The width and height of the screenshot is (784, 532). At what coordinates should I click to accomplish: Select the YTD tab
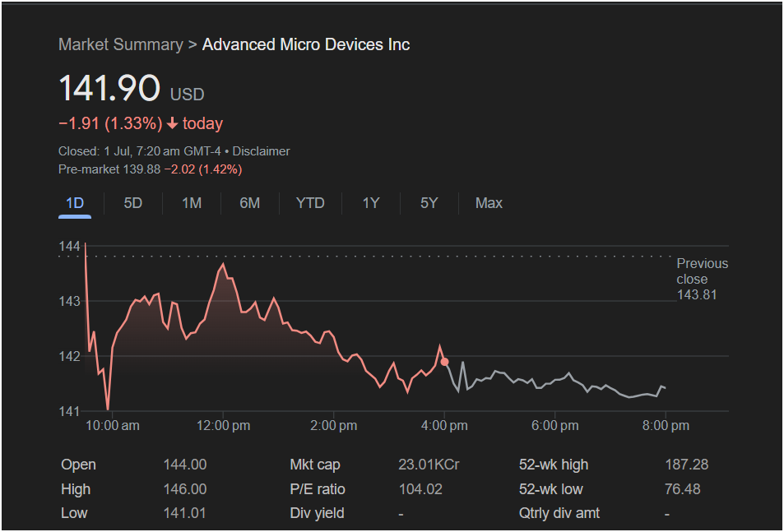(310, 203)
